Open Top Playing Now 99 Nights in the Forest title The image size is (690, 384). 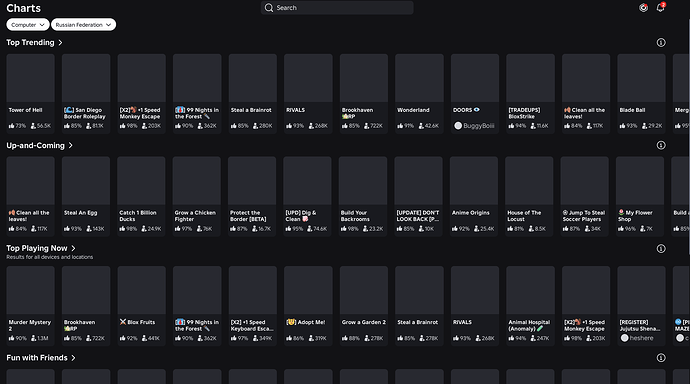[197, 325]
